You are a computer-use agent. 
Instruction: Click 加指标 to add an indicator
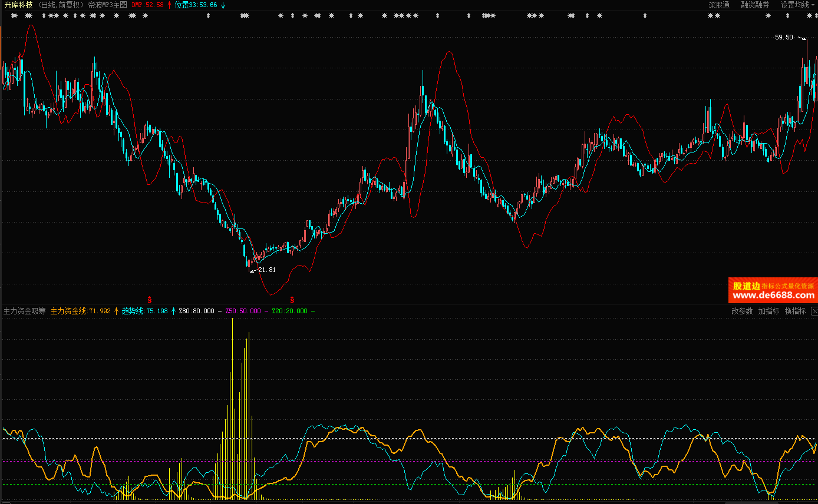coord(768,311)
